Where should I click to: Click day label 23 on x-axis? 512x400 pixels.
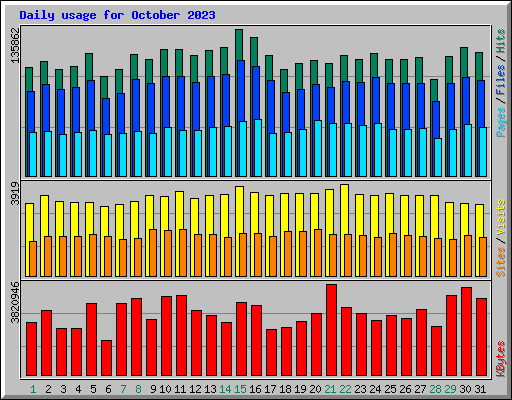(360, 389)
